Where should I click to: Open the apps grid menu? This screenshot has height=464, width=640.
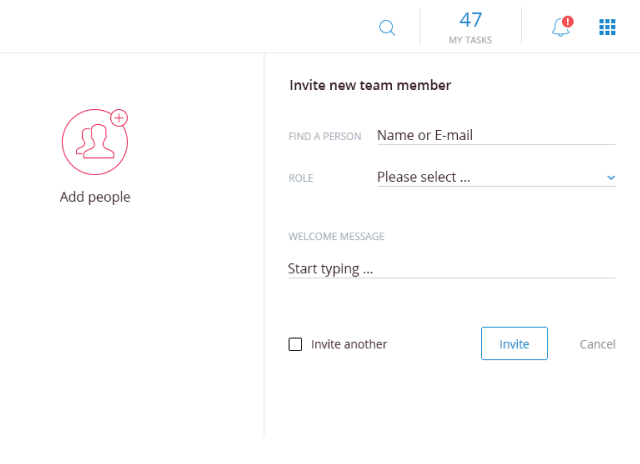(x=607, y=27)
